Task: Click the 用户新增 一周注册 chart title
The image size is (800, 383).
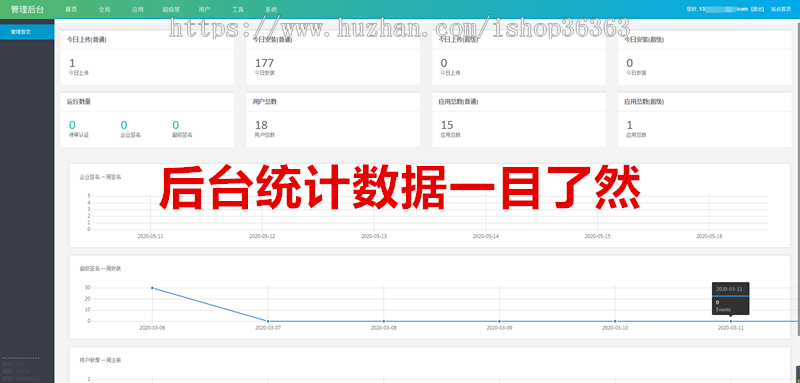Action: 100,360
